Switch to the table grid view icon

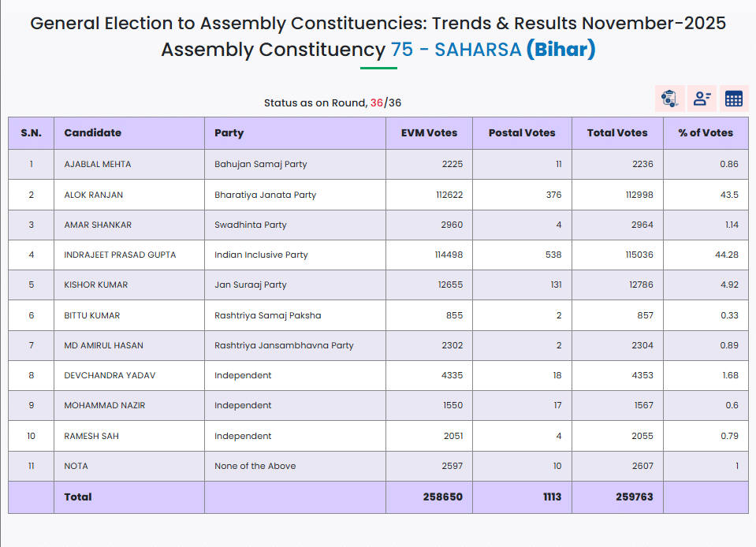point(734,99)
